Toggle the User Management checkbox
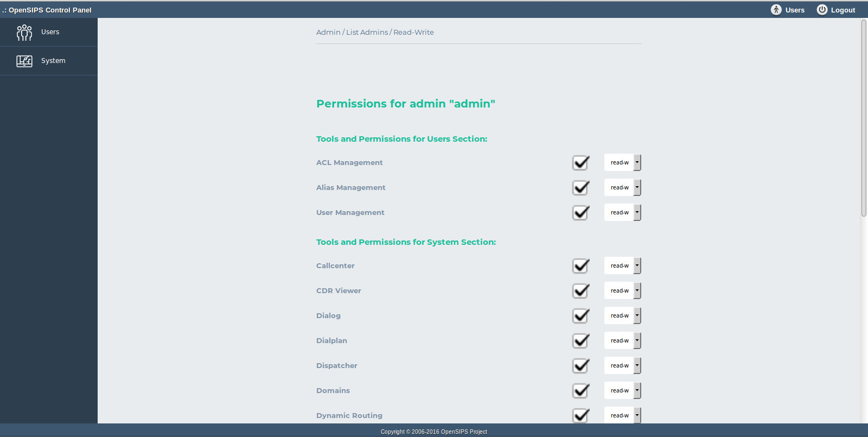This screenshot has width=868, height=437. coord(581,212)
